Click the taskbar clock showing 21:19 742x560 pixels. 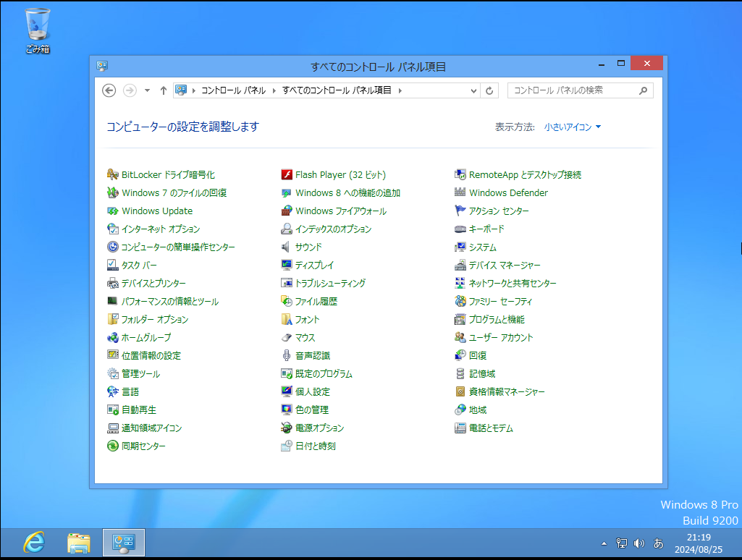pyautogui.click(x=699, y=543)
